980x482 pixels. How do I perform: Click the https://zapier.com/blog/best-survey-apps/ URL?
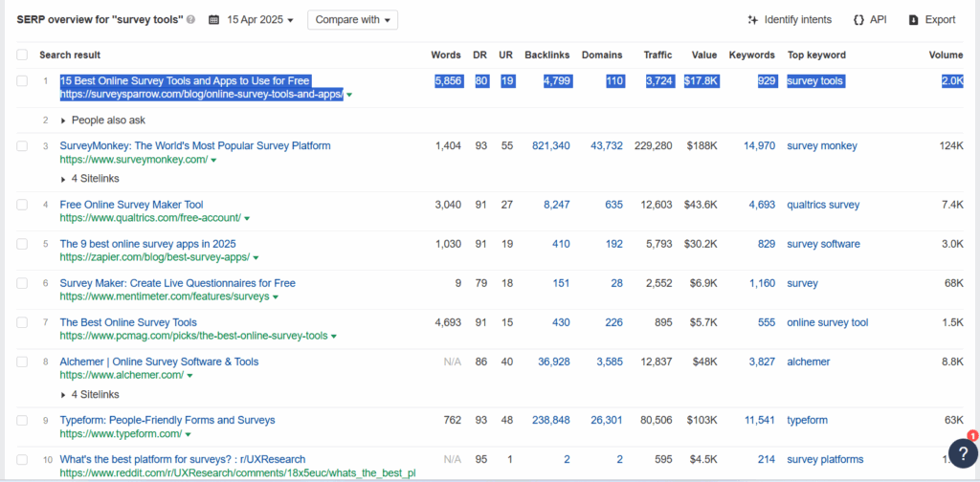click(155, 257)
